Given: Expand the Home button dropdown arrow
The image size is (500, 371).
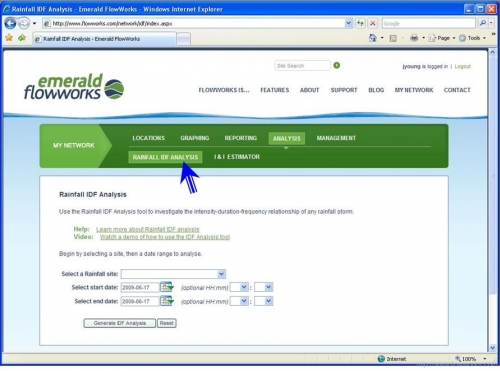Looking at the screenshot, I should pos(382,38).
